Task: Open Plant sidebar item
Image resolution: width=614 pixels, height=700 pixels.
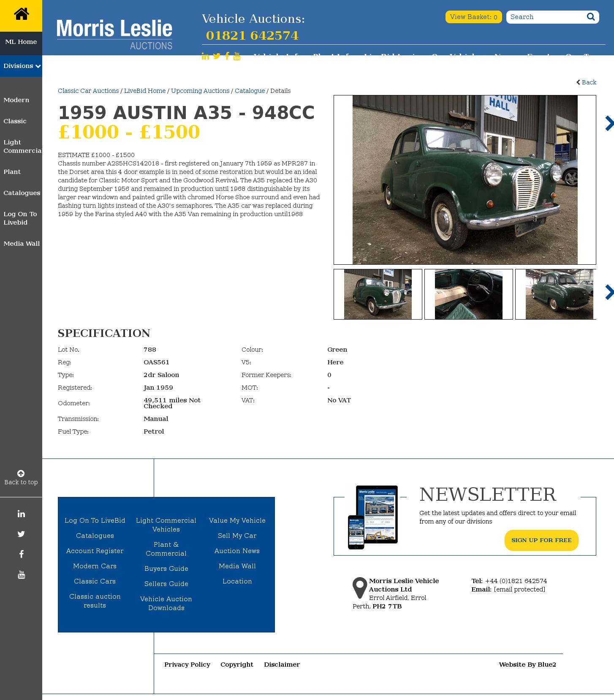Action: (x=12, y=172)
